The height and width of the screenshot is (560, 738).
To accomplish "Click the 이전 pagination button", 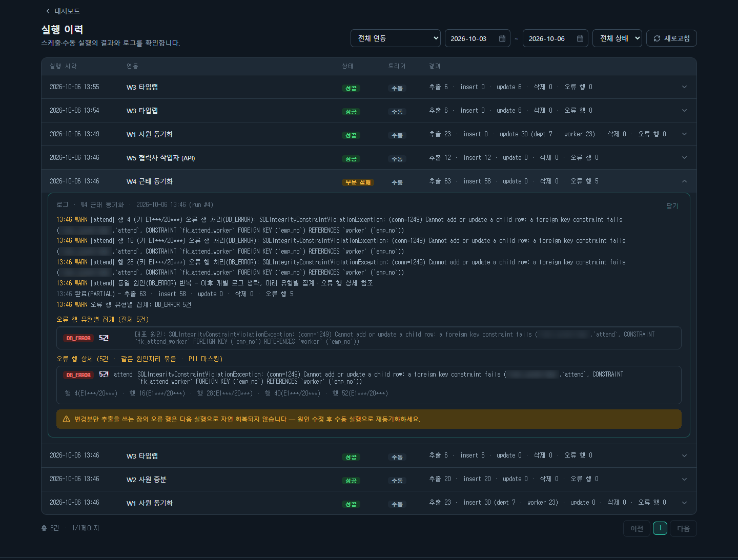I will 637,529.
